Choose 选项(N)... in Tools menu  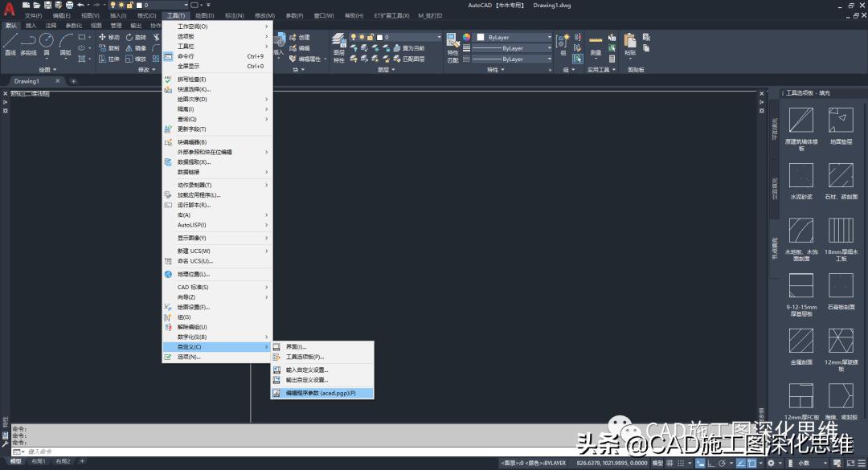[x=218, y=357]
